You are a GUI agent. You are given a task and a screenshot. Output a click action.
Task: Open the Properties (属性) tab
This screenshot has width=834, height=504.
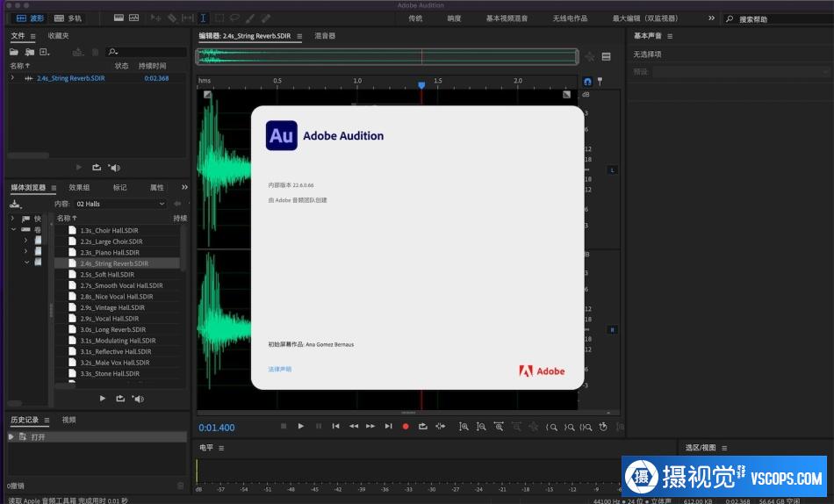[157, 187]
